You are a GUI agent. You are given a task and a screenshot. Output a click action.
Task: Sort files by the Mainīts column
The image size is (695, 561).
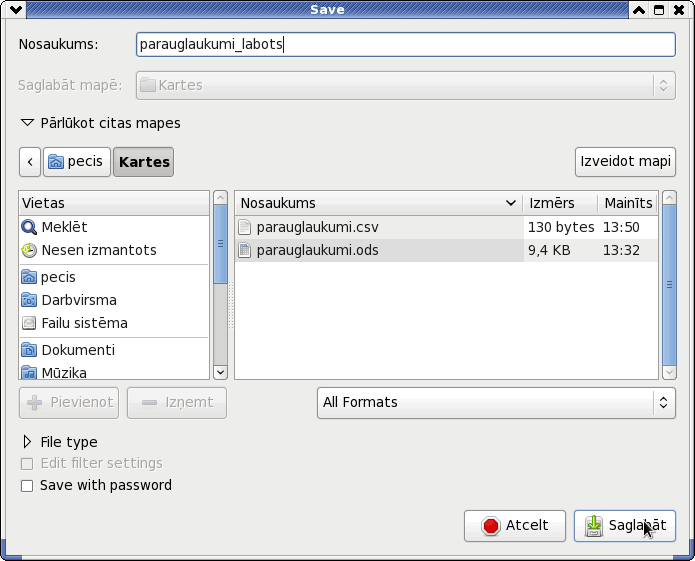coord(628,203)
